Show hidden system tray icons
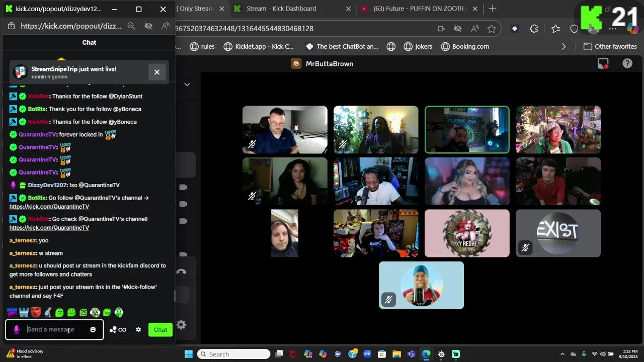 (562, 354)
